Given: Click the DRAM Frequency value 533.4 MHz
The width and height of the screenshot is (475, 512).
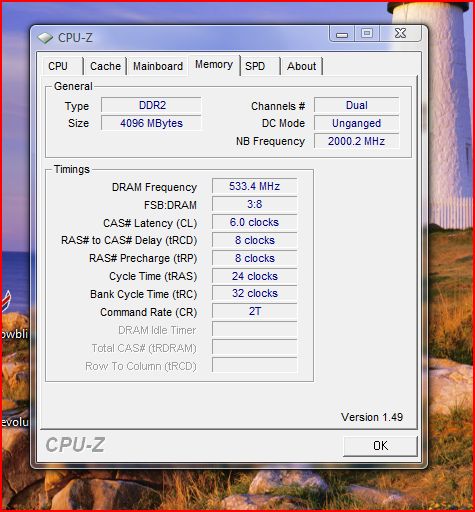Looking at the screenshot, I should click(254, 186).
